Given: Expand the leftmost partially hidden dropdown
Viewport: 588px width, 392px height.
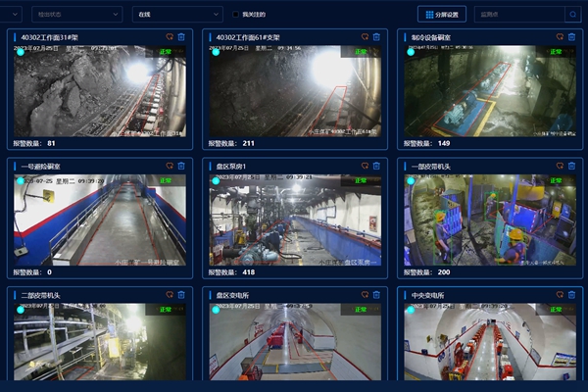Looking at the screenshot, I should (x=12, y=15).
